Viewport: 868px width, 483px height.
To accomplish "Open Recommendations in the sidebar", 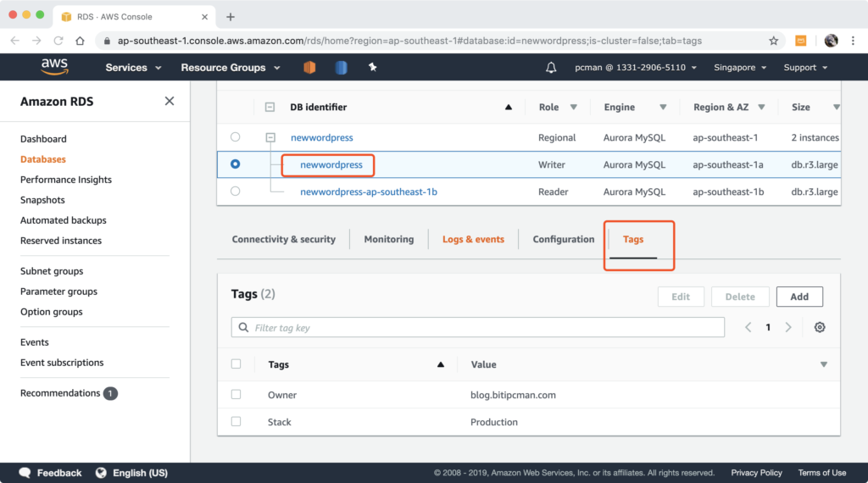I will point(60,393).
